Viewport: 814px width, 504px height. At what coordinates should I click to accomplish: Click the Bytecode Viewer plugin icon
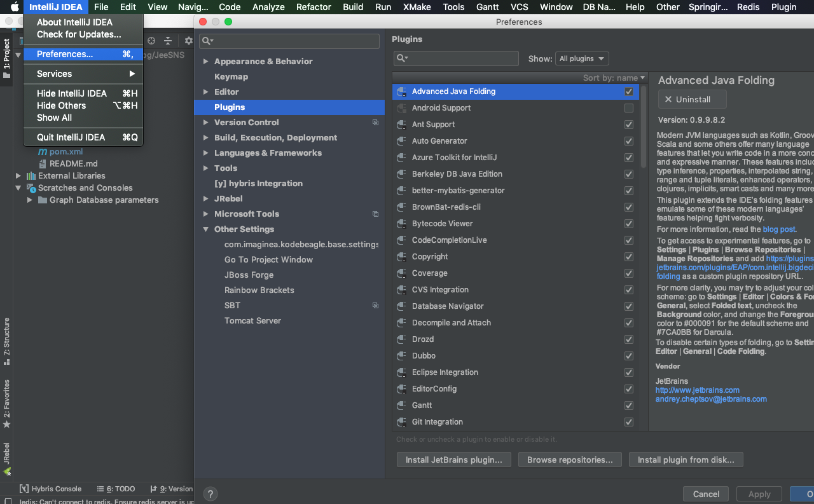click(x=401, y=224)
